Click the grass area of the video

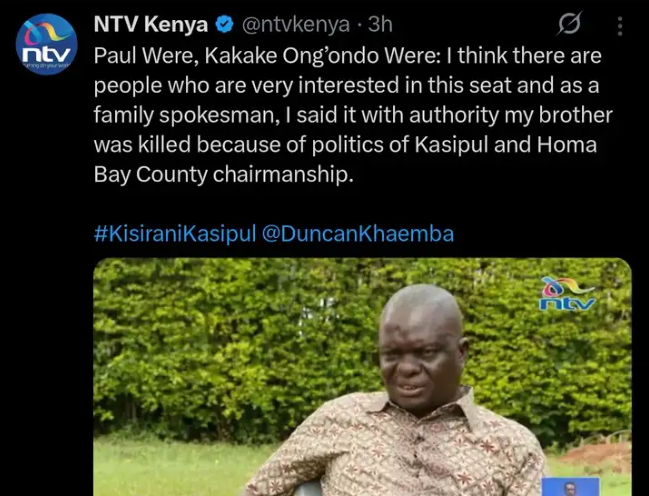point(174,466)
